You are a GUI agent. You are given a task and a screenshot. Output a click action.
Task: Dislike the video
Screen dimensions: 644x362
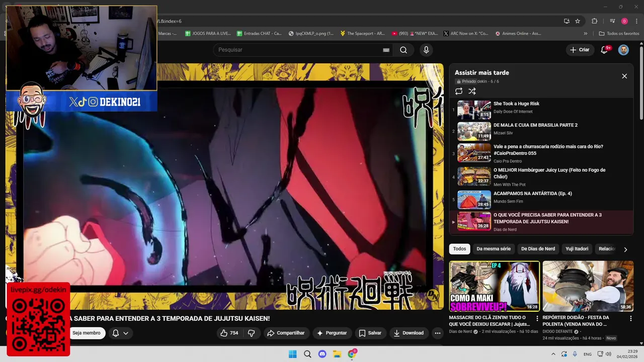pos(251,333)
